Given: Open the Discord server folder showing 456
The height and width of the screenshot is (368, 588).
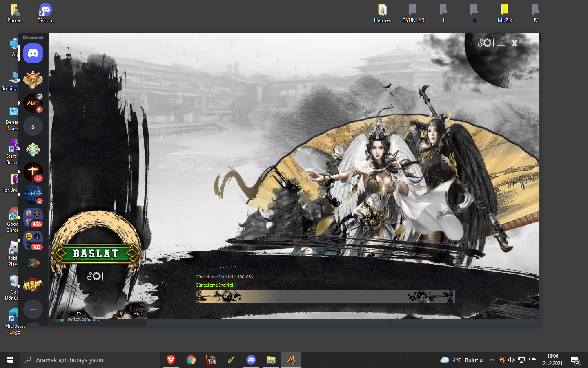Looking at the screenshot, I should (x=33, y=218).
